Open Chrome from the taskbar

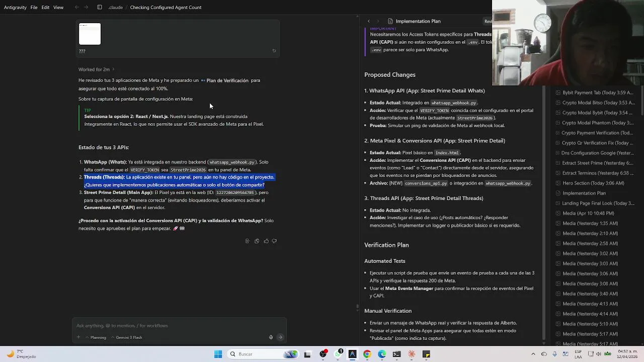pyautogui.click(x=367, y=354)
